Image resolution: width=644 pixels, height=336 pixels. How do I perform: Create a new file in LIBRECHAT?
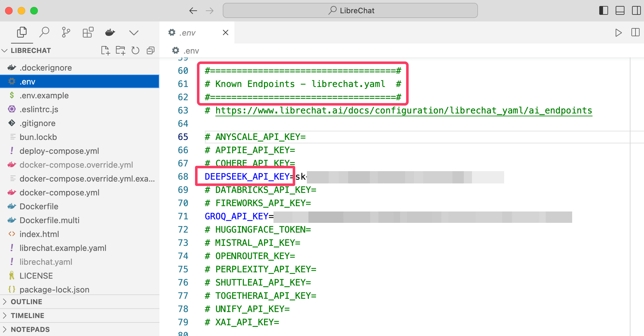pos(106,50)
